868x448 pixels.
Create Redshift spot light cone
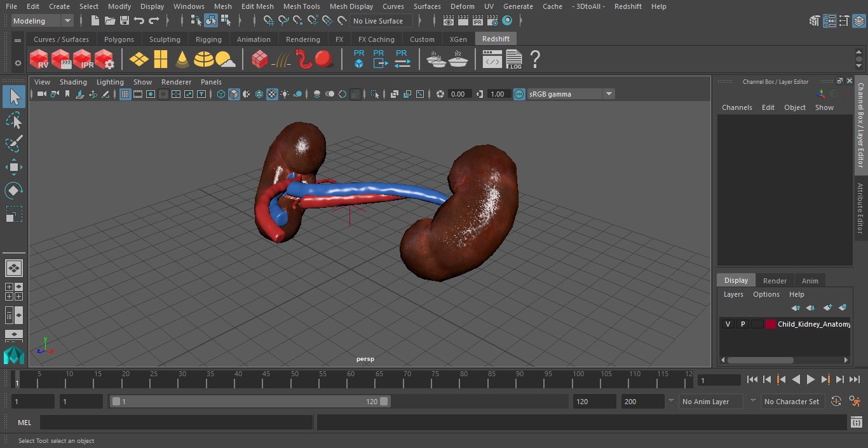coord(182,60)
